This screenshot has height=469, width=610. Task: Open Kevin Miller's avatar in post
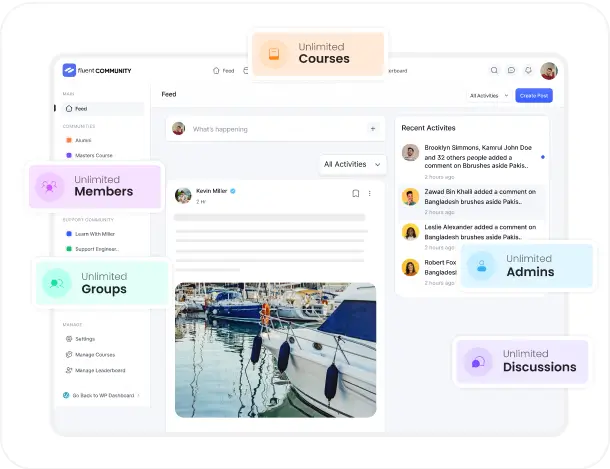183,196
